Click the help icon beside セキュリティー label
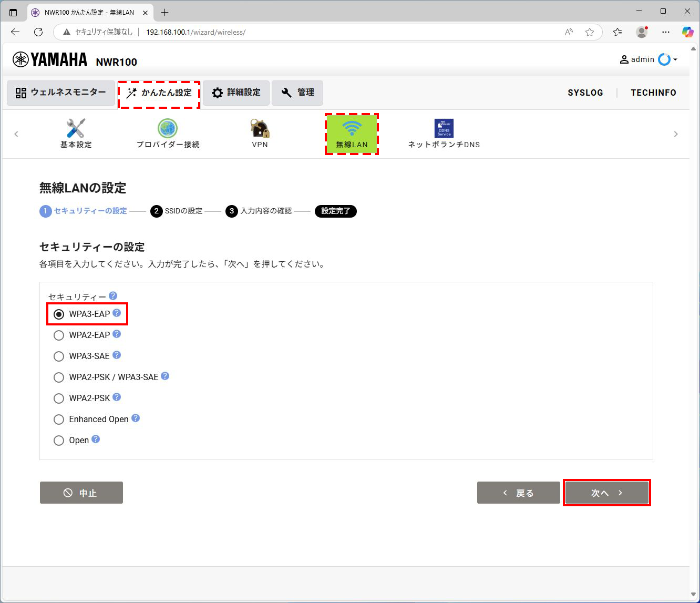 pos(112,295)
